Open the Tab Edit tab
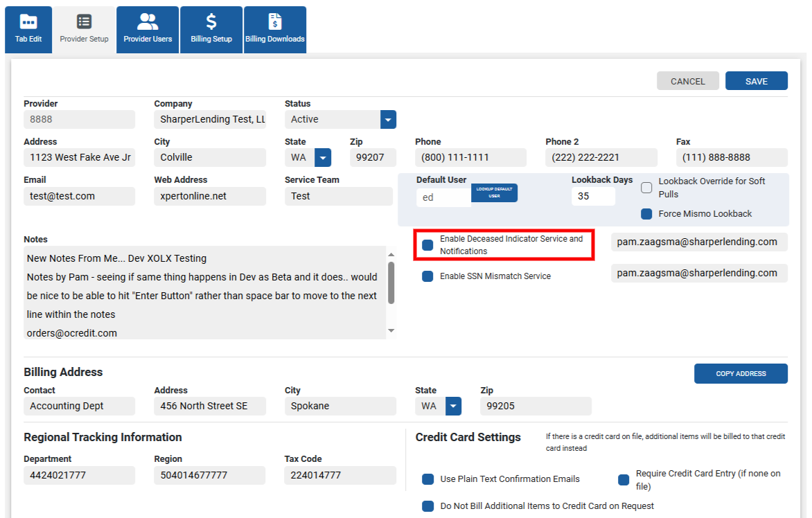812x518 pixels. [x=28, y=30]
